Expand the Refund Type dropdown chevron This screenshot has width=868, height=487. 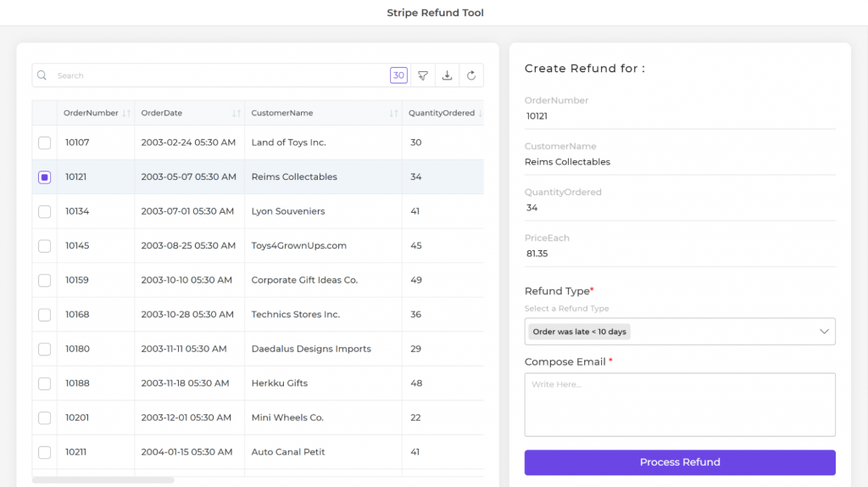pos(824,332)
